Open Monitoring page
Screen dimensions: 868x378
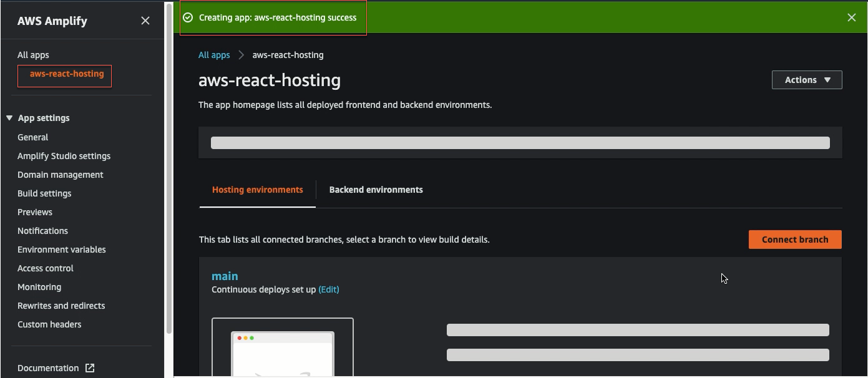[39, 287]
